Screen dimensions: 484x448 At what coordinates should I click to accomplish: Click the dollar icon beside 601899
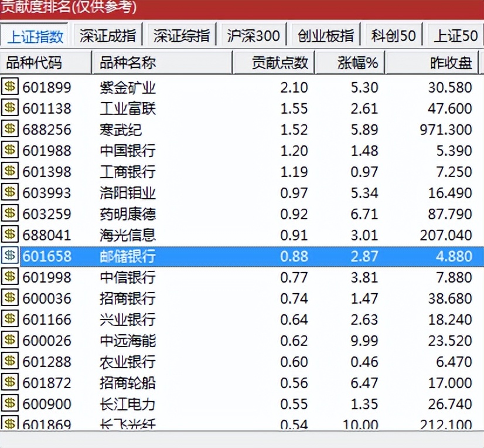9,87
